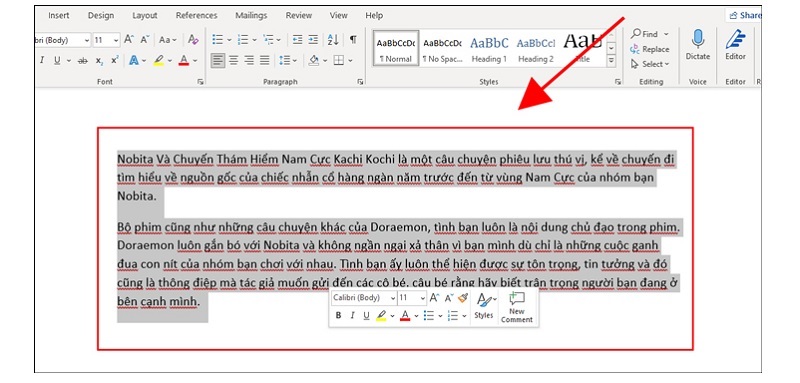800x383 pixels.
Task: Open the Editor pane
Action: (x=735, y=45)
